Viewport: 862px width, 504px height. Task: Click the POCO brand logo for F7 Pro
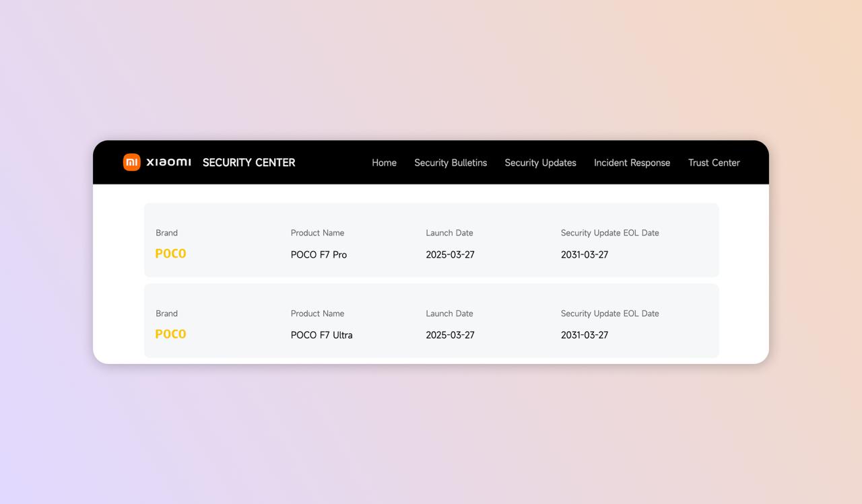click(170, 254)
